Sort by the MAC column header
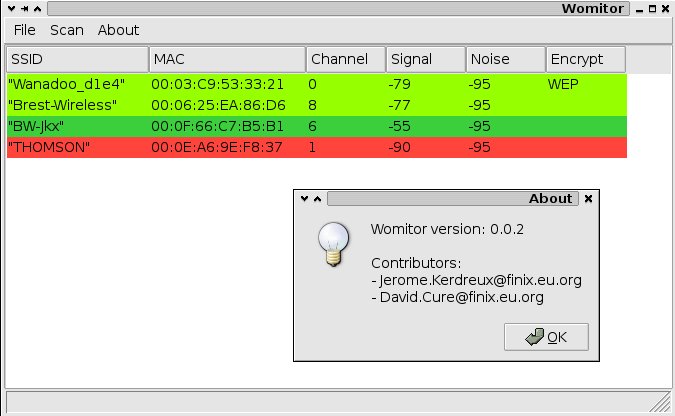The image size is (675, 416). [x=227, y=59]
